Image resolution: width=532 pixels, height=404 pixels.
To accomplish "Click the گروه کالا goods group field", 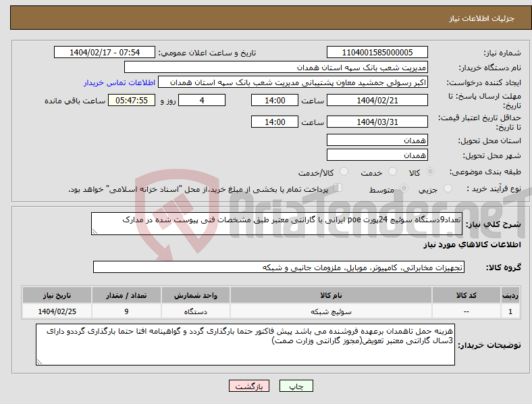I will (x=279, y=267).
